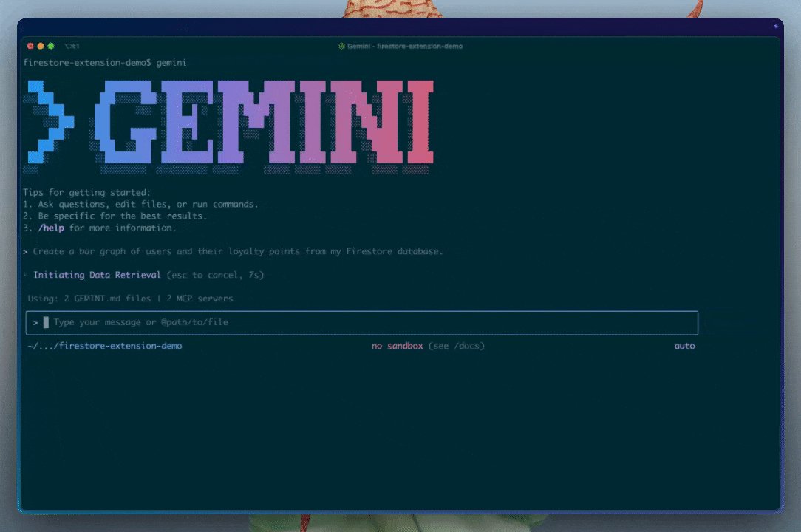Click the green maximize window button
The height and width of the screenshot is (532, 801).
(x=51, y=46)
